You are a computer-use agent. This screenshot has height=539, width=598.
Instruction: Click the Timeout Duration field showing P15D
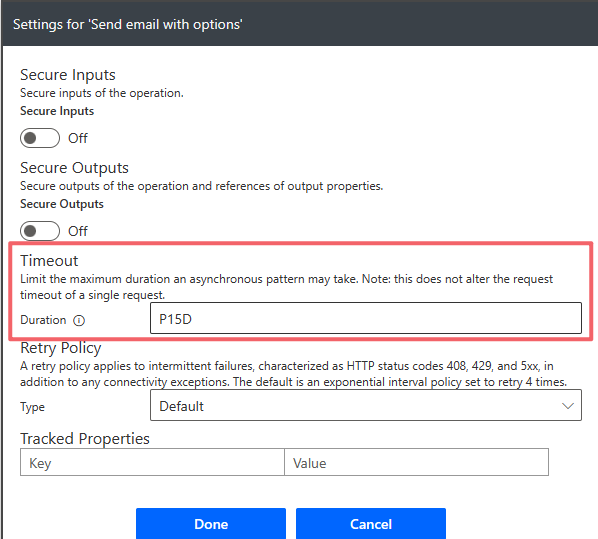(x=366, y=318)
